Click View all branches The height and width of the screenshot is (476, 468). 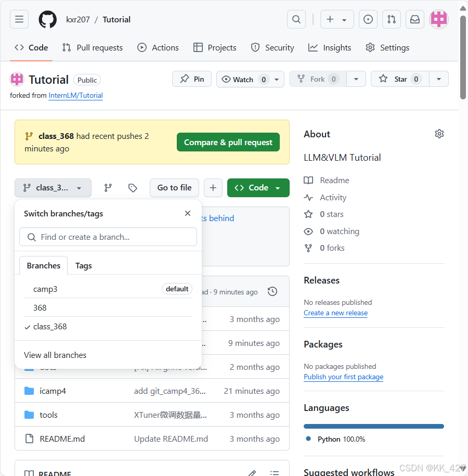[55, 355]
